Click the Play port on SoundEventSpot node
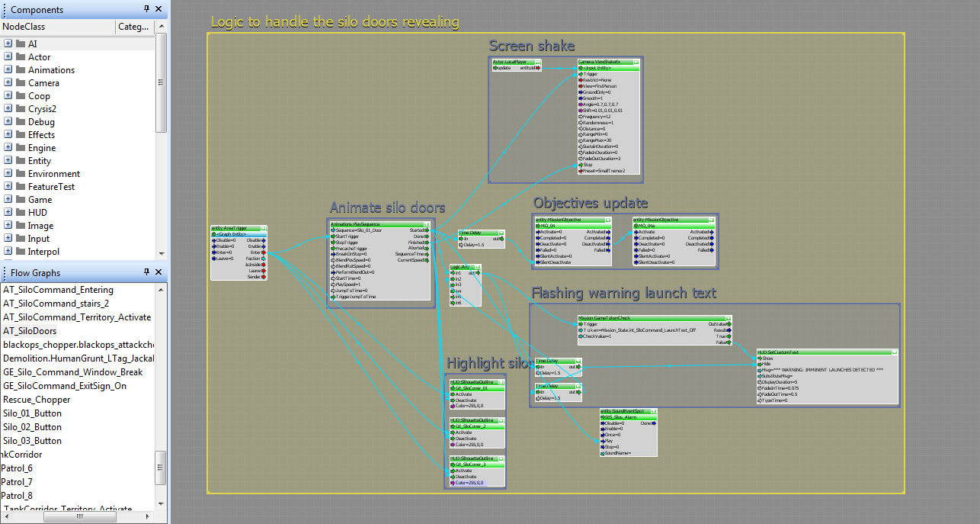This screenshot has width=980, height=524. tap(603, 441)
